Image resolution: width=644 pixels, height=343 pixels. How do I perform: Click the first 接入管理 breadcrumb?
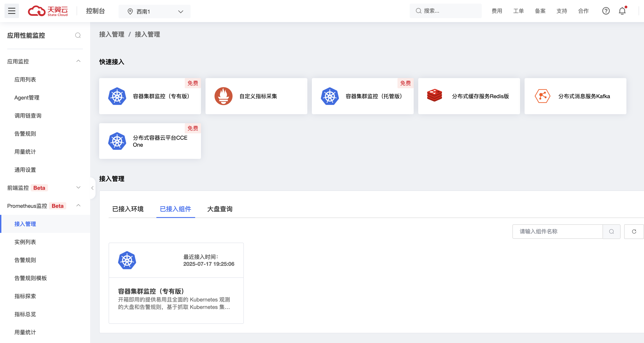tap(112, 34)
